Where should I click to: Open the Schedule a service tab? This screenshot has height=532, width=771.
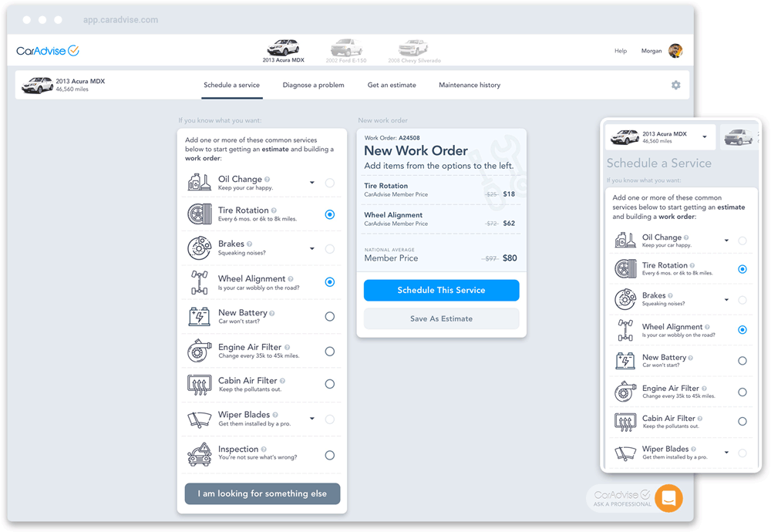click(x=231, y=85)
